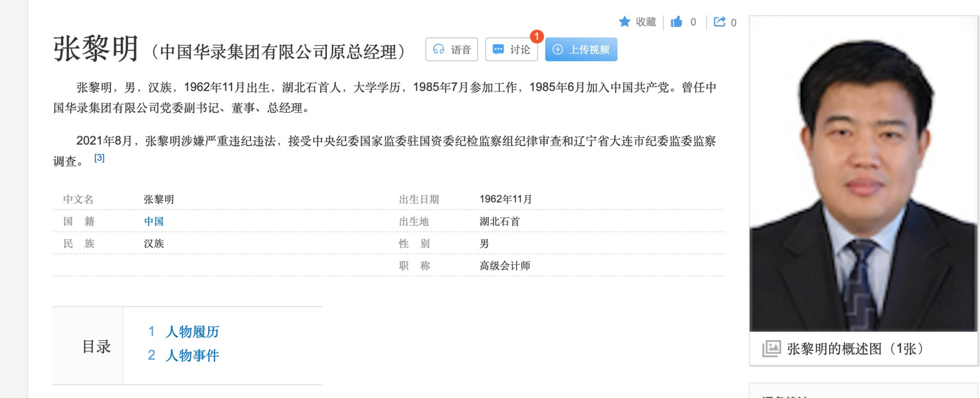Click the 2021年8月 investigation paragraph
Image resolution: width=980 pixels, height=398 pixels.
point(385,150)
